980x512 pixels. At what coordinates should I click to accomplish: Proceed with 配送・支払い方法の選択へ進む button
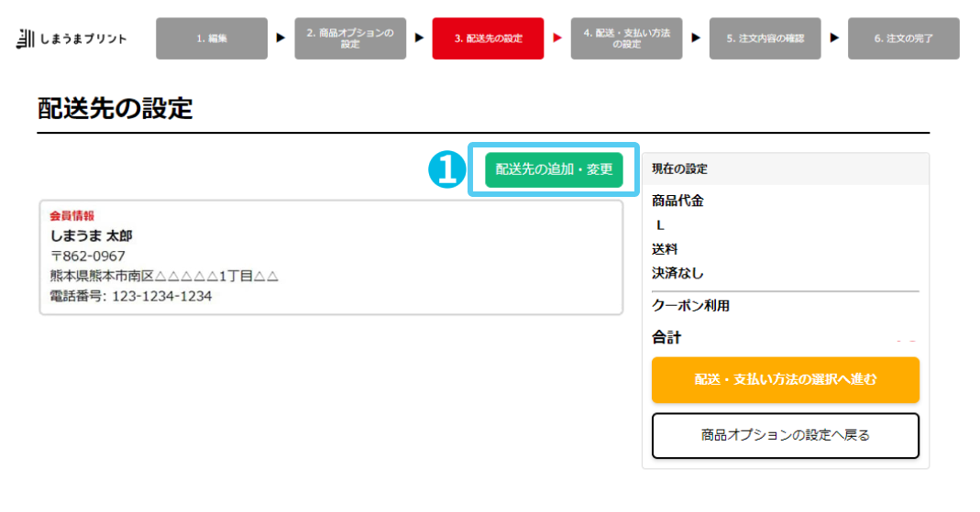(786, 379)
